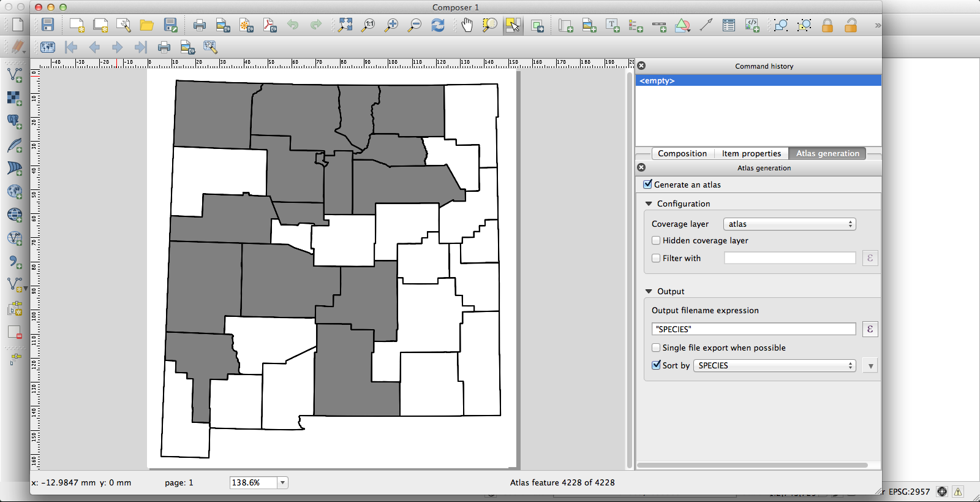The height and width of the screenshot is (502, 980).
Task: Toggle Generate an atlas checkbox
Action: 648,184
